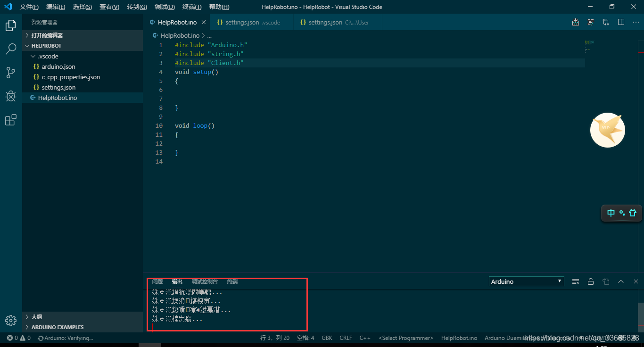Open the 编辑(E) menu
Image resolution: width=644 pixels, height=347 pixels.
[56, 7]
